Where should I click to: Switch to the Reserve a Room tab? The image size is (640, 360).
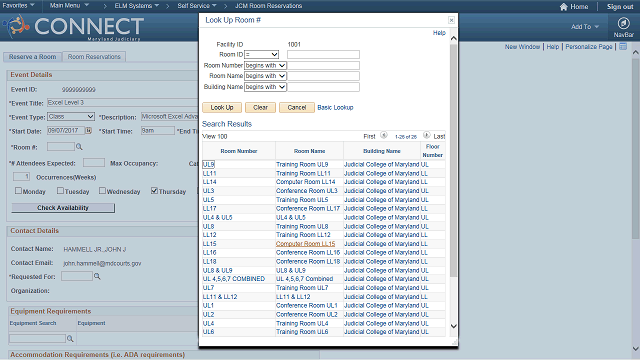click(33, 57)
